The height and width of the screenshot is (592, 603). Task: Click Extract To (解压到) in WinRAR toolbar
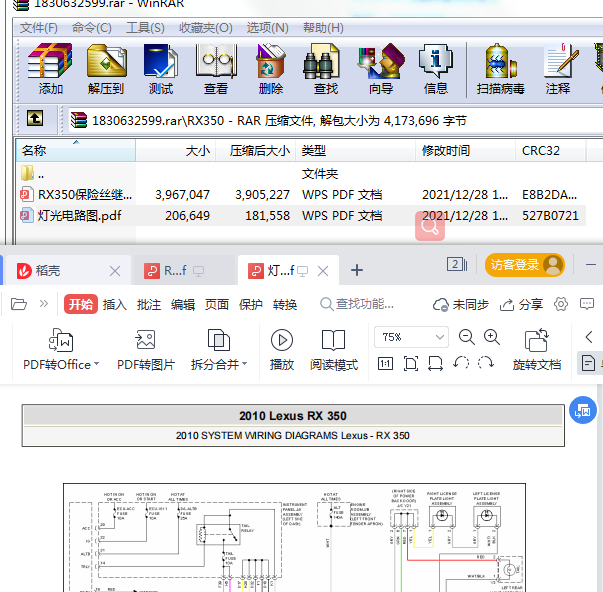click(x=106, y=70)
